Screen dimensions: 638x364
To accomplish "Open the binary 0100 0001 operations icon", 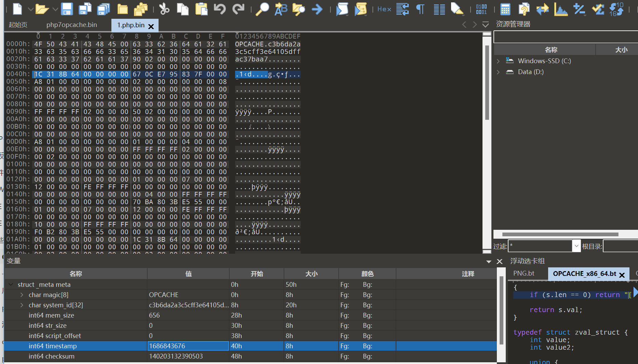I will (x=481, y=9).
